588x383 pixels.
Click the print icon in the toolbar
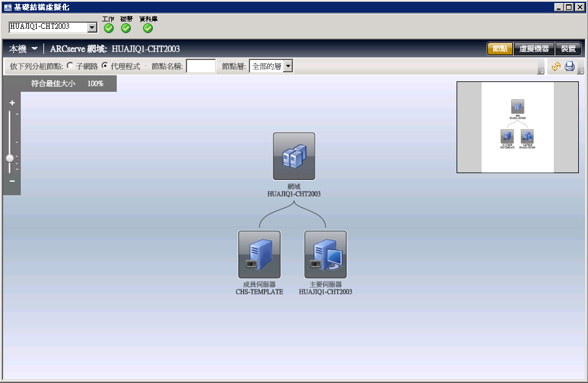point(570,66)
